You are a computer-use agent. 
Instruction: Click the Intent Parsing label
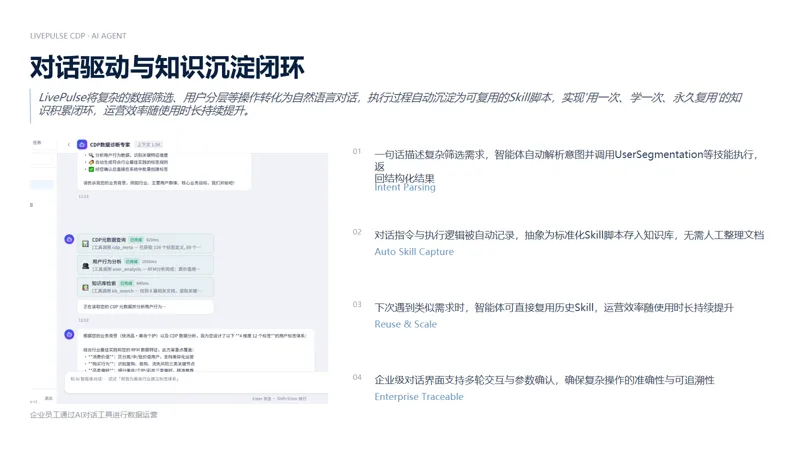pyautogui.click(x=405, y=187)
